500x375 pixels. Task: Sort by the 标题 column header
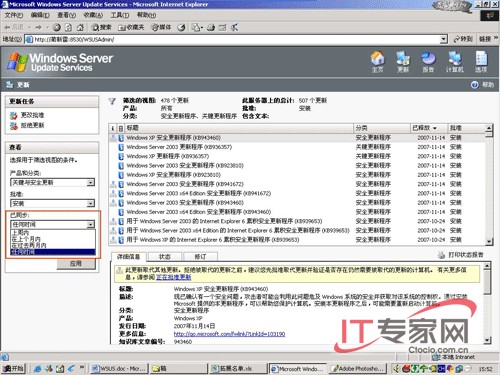pyautogui.click(x=239, y=128)
